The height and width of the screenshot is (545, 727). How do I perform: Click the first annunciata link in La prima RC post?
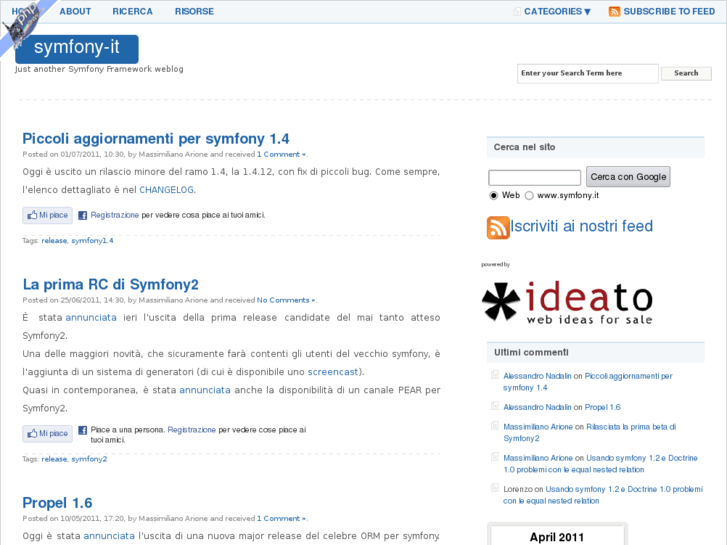click(91, 318)
